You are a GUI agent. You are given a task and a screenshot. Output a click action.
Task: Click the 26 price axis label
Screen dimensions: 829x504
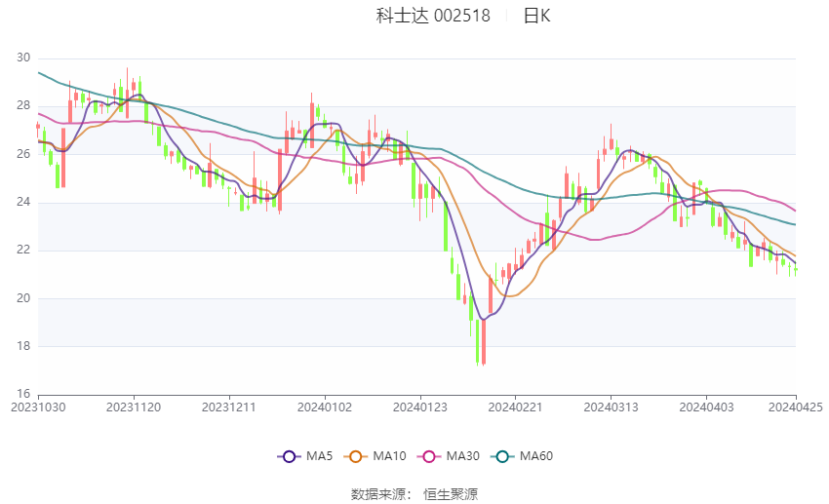coord(23,154)
